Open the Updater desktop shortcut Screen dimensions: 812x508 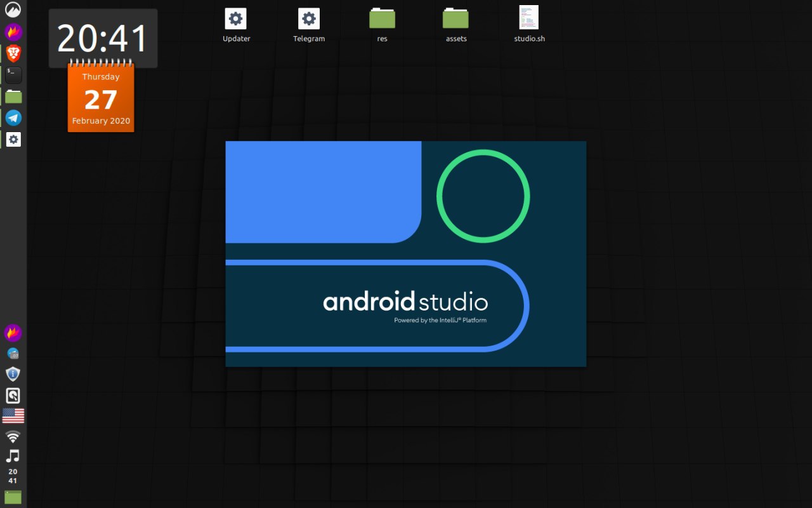[x=236, y=25]
